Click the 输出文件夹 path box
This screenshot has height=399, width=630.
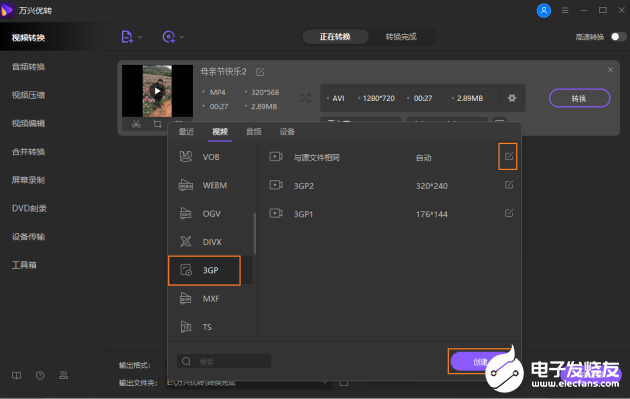click(249, 383)
